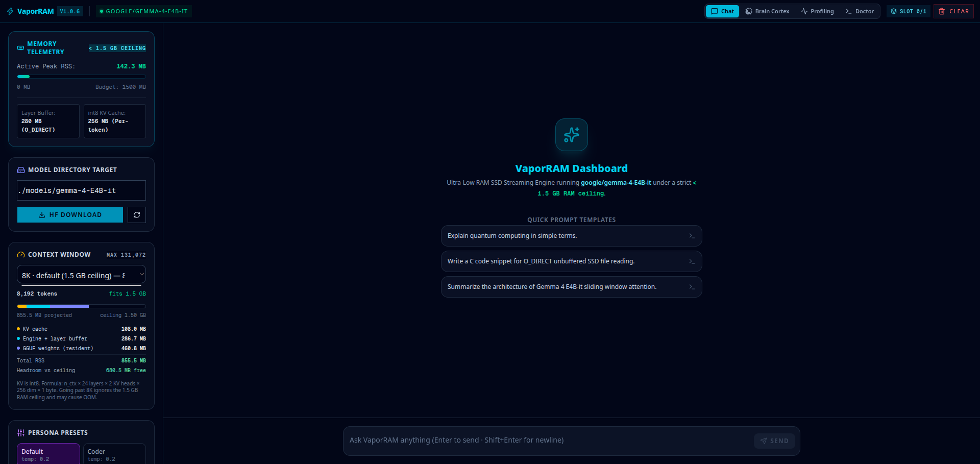Click the MAX 131,072 label
The image size is (980, 464).
(x=126, y=255)
